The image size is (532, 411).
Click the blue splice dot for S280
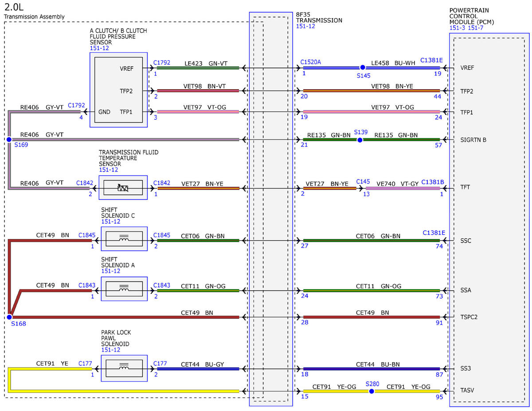click(x=372, y=391)
